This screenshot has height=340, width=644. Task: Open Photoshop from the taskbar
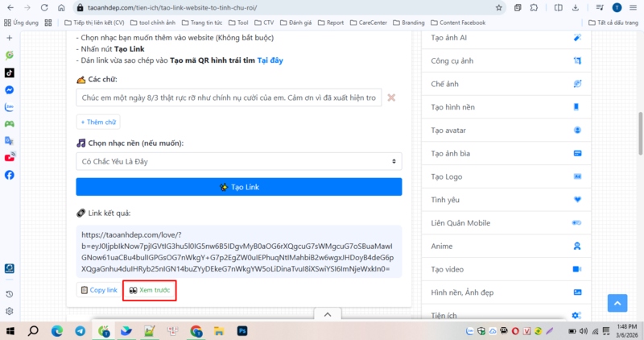[242, 331]
